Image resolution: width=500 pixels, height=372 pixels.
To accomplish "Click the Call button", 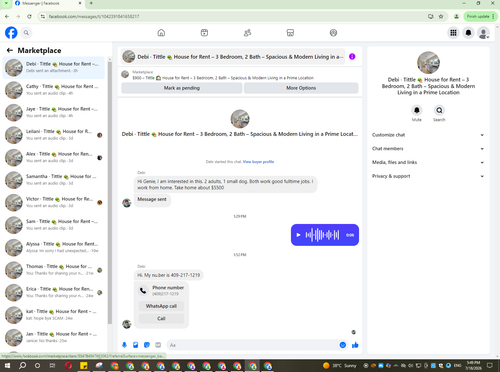I will coord(161,319).
